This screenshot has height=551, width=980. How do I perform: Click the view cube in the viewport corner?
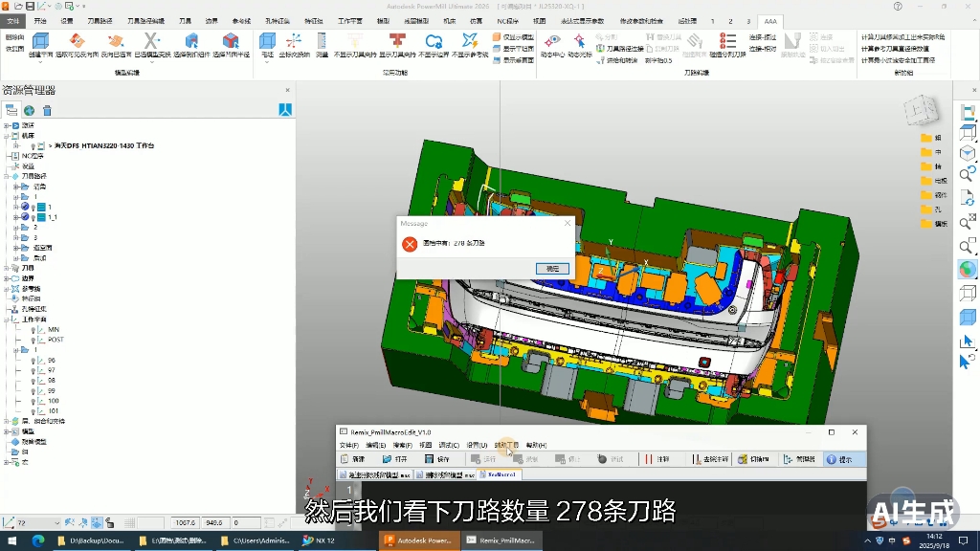point(922,111)
